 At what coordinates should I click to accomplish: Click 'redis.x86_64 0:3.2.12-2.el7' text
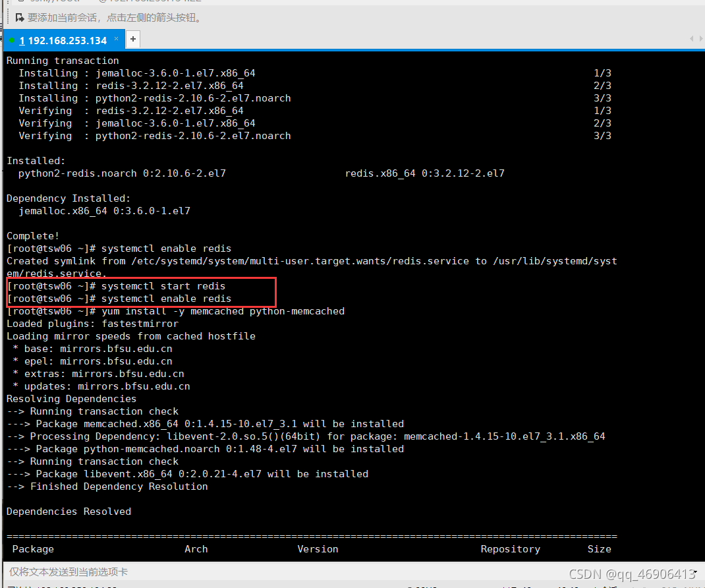425,173
